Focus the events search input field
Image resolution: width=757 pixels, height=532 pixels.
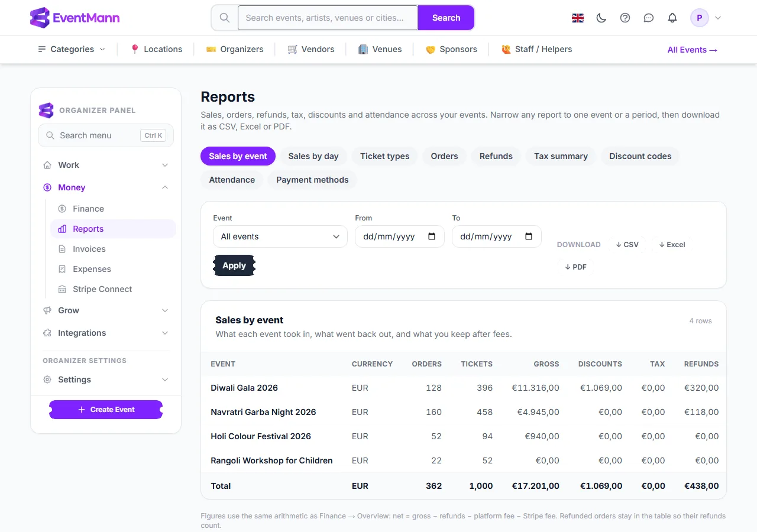pyautogui.click(x=328, y=18)
